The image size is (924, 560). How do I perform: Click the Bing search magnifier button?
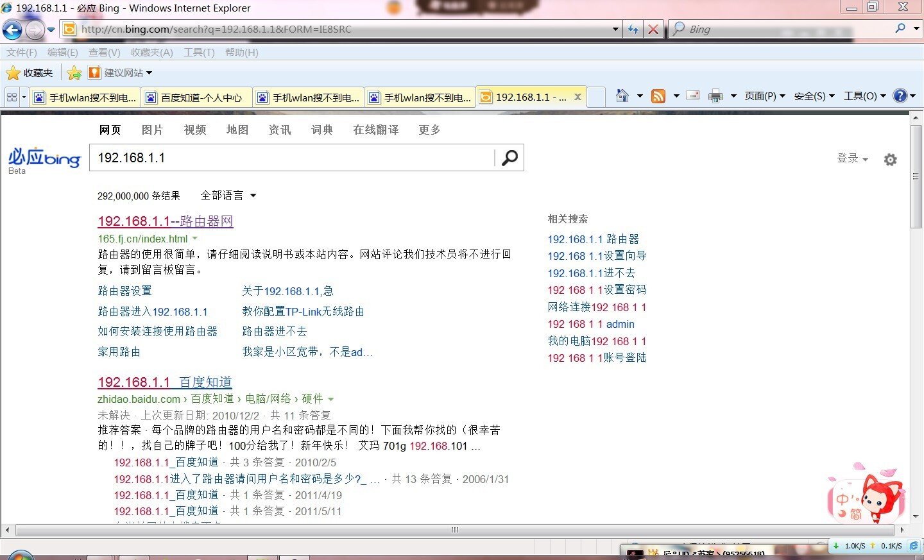(x=509, y=158)
